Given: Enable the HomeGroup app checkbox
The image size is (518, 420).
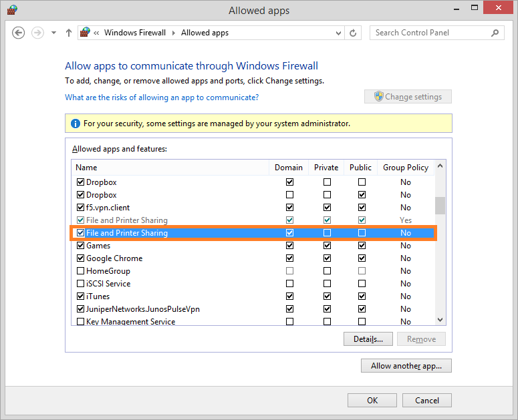Looking at the screenshot, I should coord(80,271).
